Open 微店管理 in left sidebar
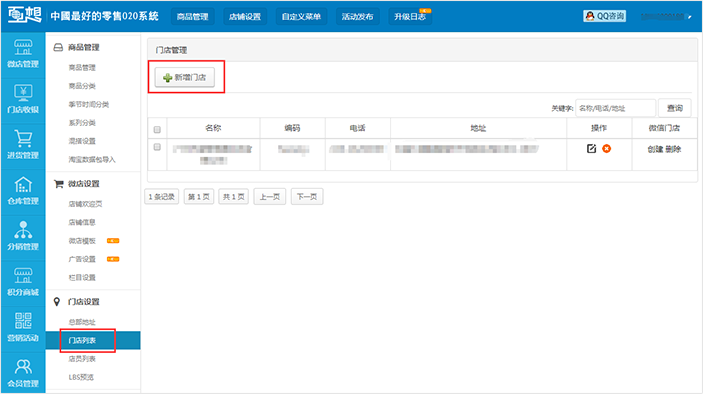This screenshot has height=394, width=703. pos(23,54)
